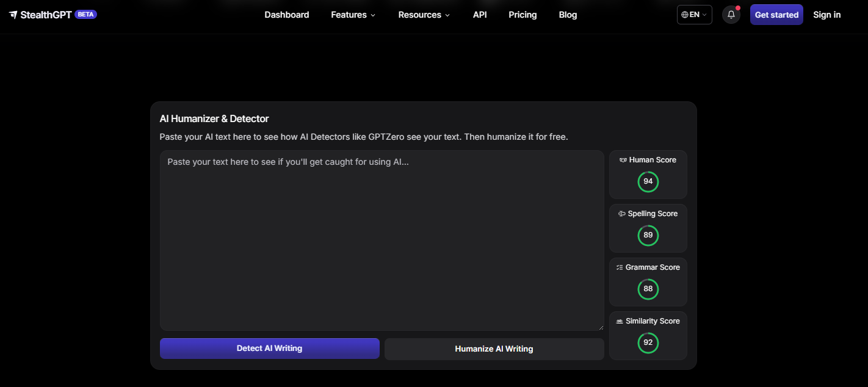Focus the paste-your-text input area
The image size is (868, 387).
(x=382, y=241)
